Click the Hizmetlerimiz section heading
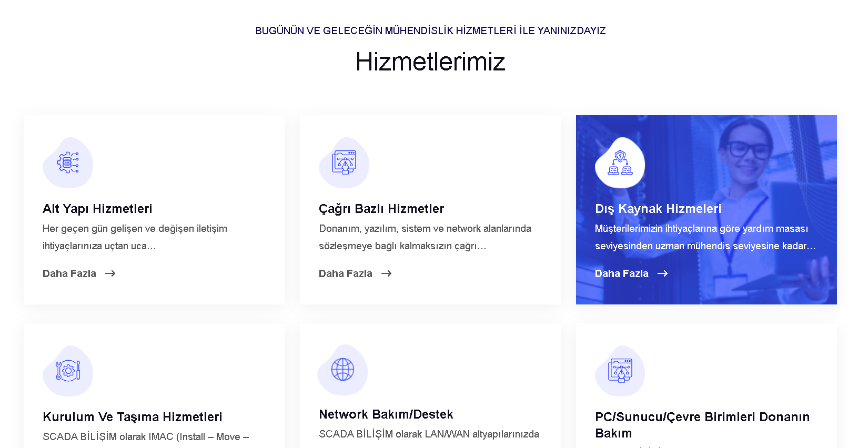 (430, 62)
